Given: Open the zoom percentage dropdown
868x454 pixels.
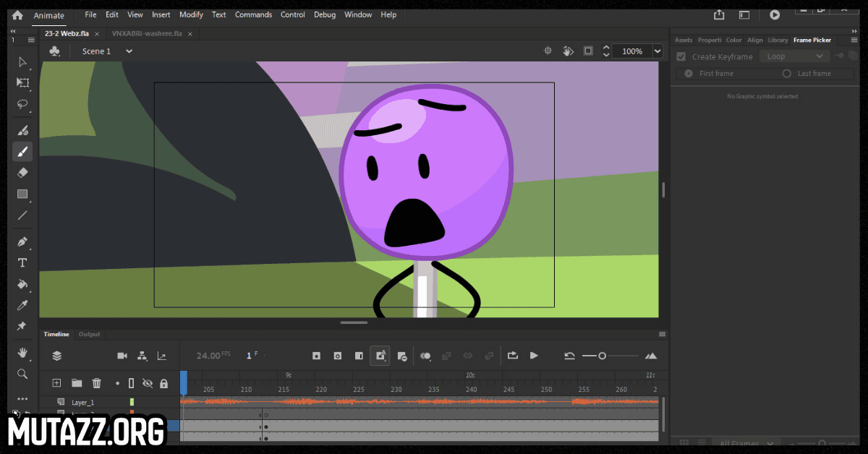Looking at the screenshot, I should (x=657, y=51).
